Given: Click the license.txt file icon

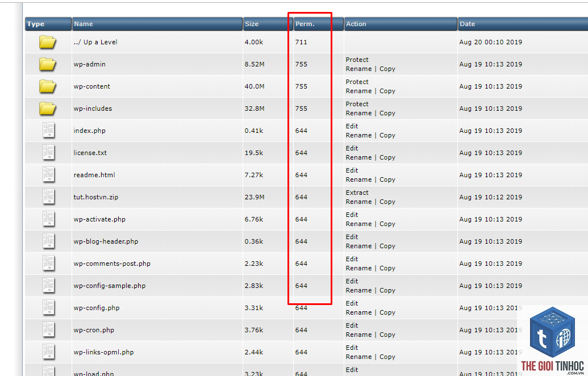Looking at the screenshot, I should tap(48, 153).
